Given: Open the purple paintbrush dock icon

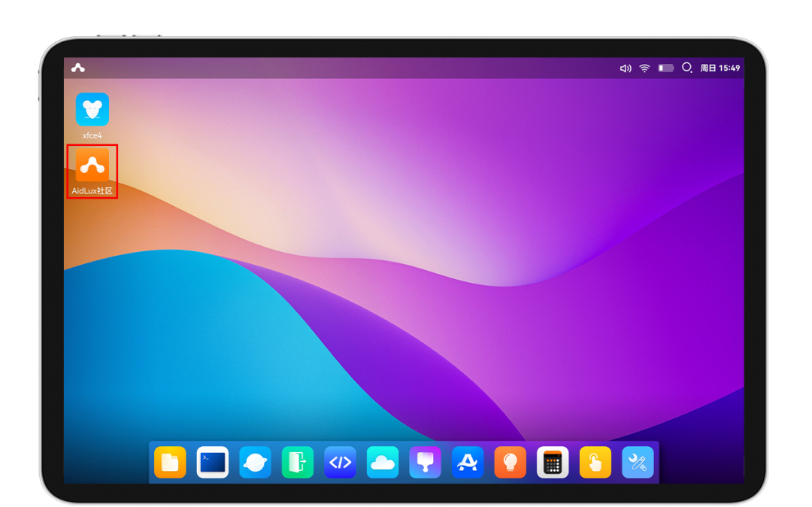Looking at the screenshot, I should tap(425, 462).
